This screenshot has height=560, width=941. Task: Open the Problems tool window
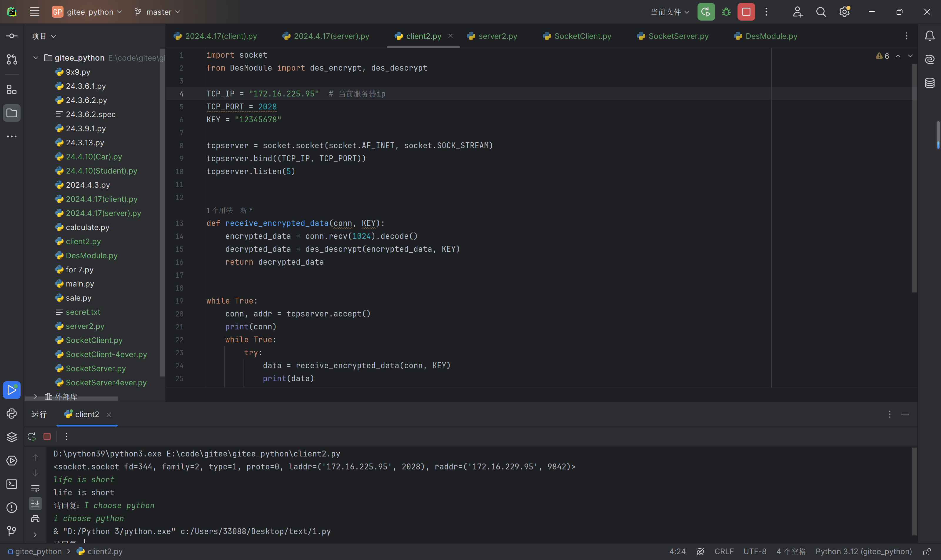(12, 508)
